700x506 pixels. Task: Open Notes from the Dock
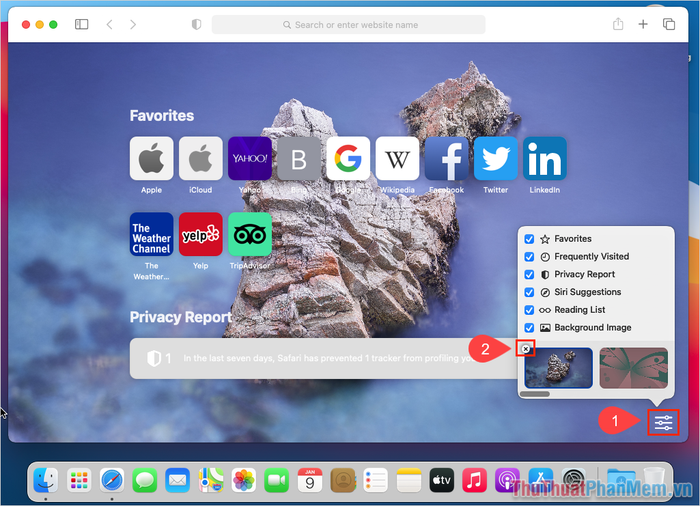(409, 481)
